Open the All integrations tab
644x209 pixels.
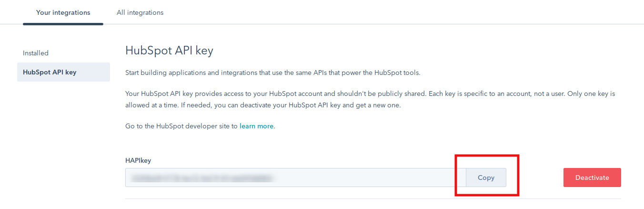(x=140, y=12)
